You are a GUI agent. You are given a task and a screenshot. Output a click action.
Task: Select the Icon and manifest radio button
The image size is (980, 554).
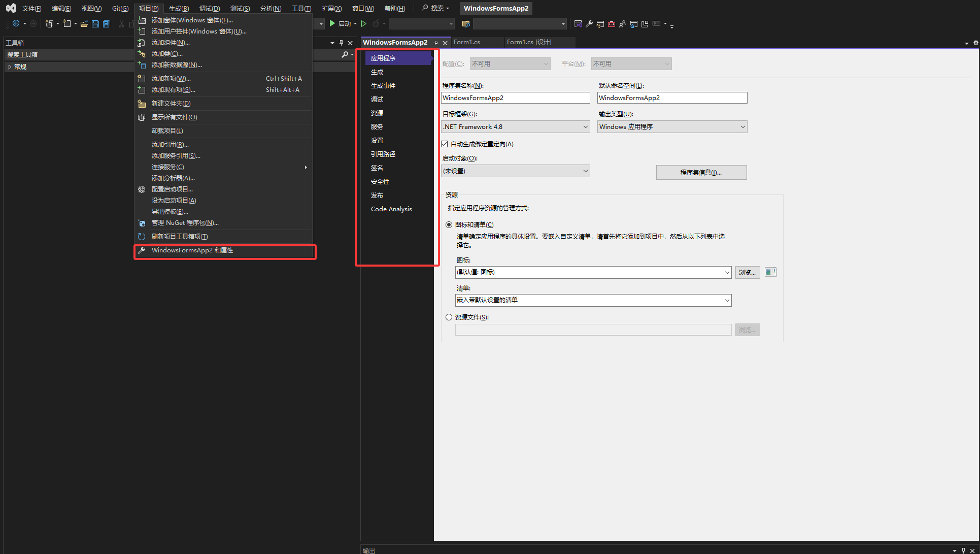[449, 225]
